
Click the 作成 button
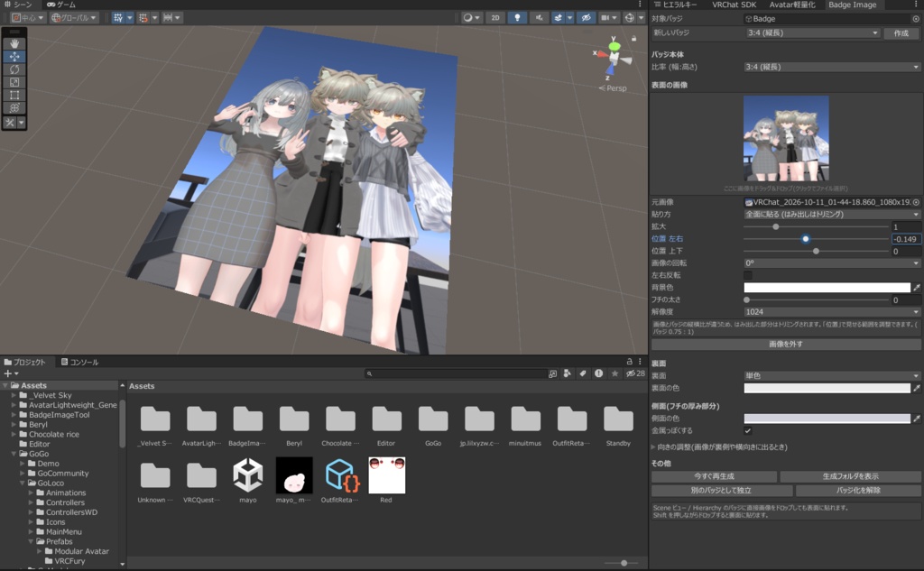[901, 33]
